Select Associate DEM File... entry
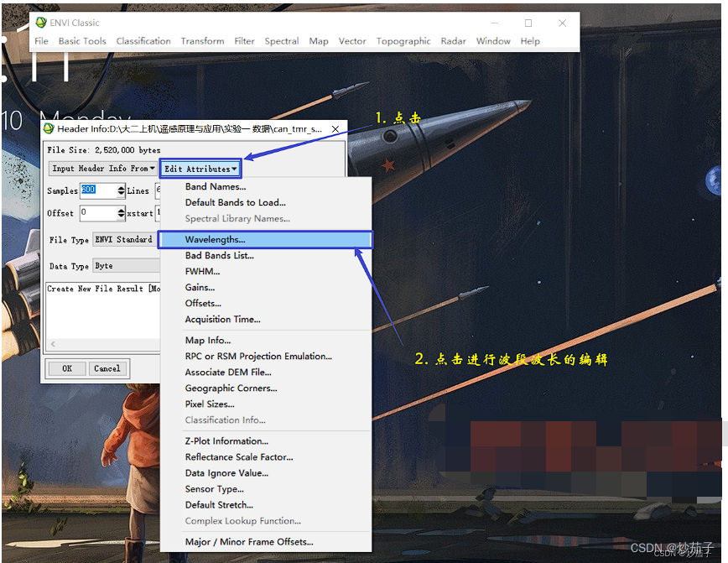Viewport: 728px width, 563px height. (x=228, y=372)
